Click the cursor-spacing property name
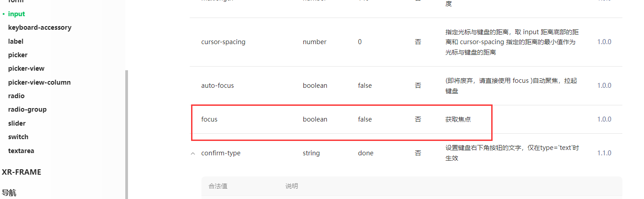The image size is (644, 199). point(223,42)
